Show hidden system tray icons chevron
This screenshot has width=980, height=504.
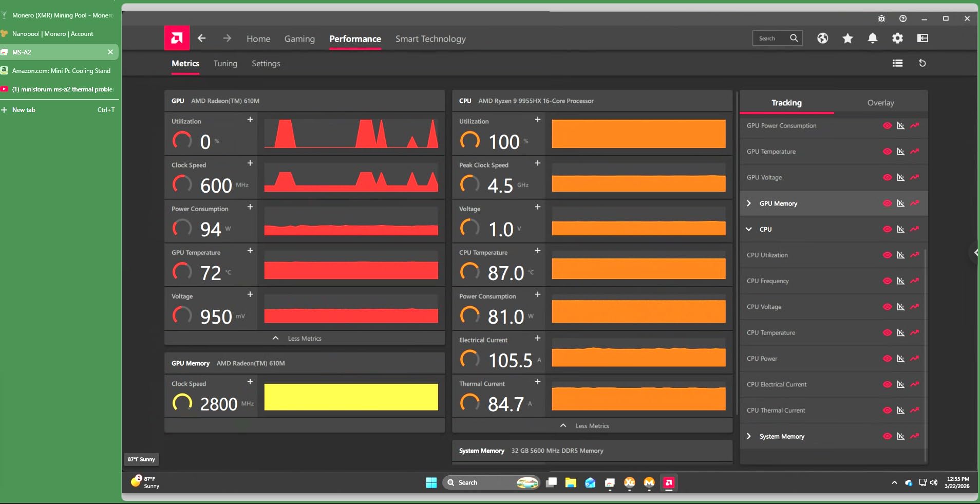tap(894, 482)
